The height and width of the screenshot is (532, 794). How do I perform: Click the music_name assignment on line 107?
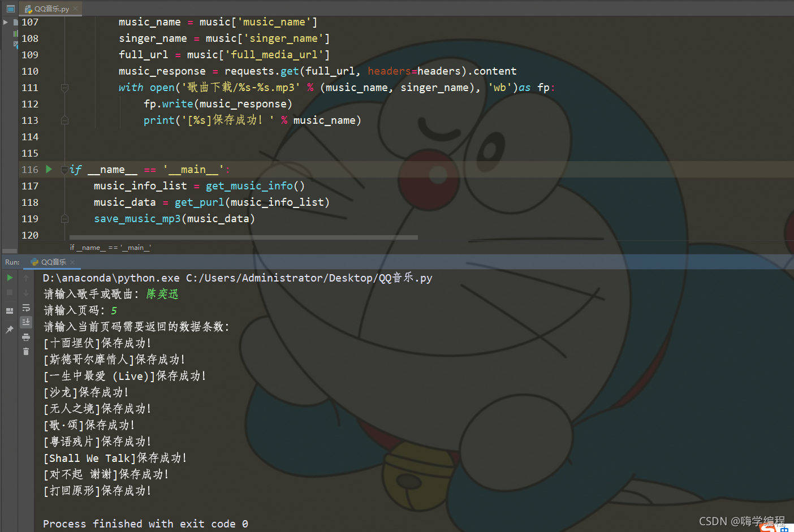coord(218,22)
